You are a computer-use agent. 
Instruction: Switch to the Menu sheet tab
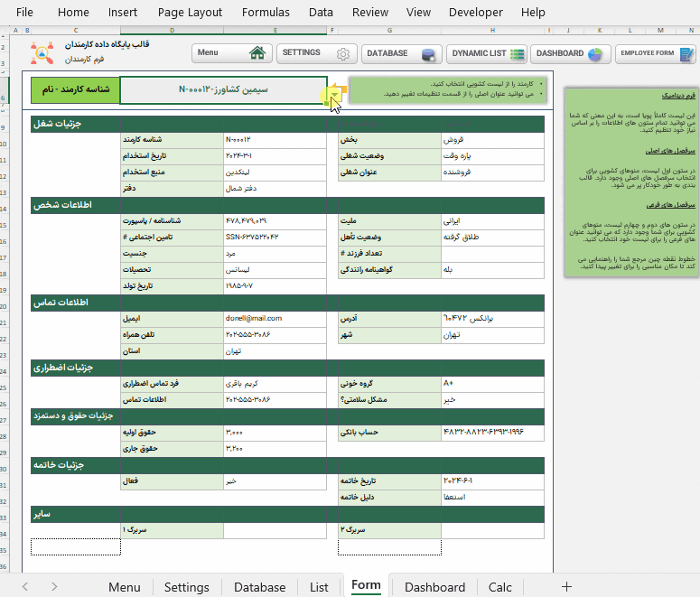tap(124, 587)
